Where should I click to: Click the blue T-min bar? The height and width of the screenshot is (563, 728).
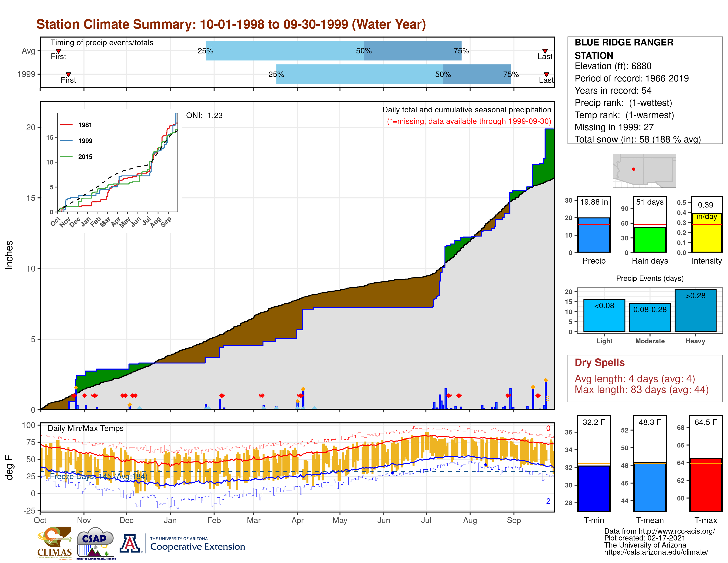pos(594,488)
